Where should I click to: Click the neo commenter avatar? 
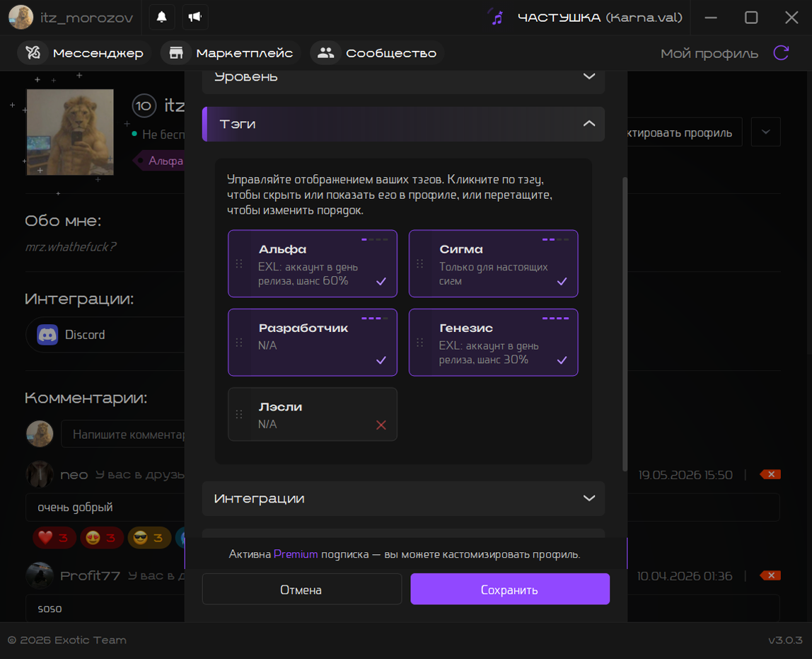coord(40,474)
